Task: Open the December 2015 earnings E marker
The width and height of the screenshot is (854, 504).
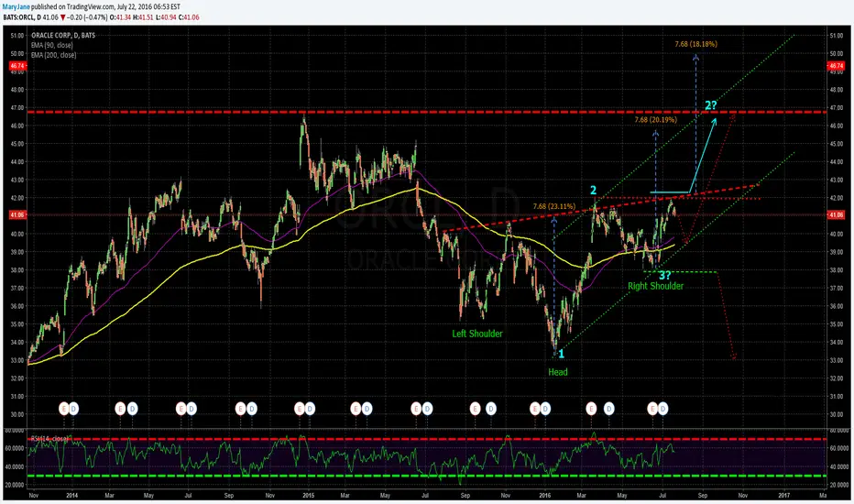Action: click(535, 408)
